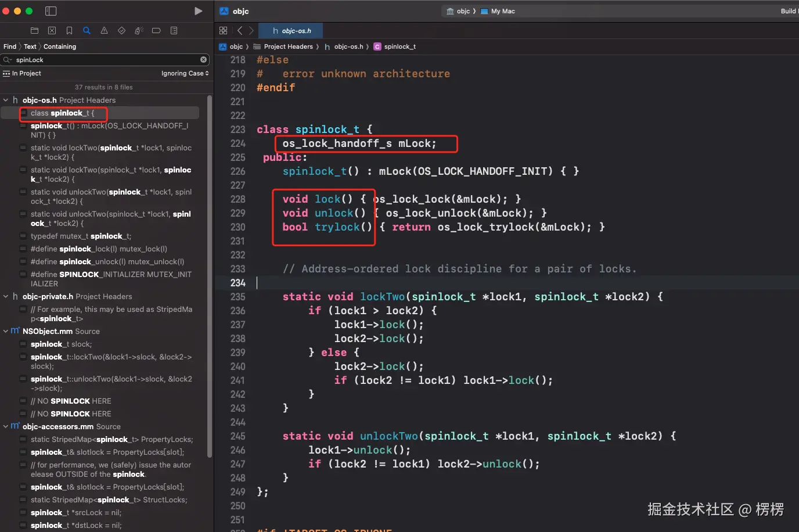The width and height of the screenshot is (799, 532).
Task: Click the search results list scrollbar
Action: [210, 276]
